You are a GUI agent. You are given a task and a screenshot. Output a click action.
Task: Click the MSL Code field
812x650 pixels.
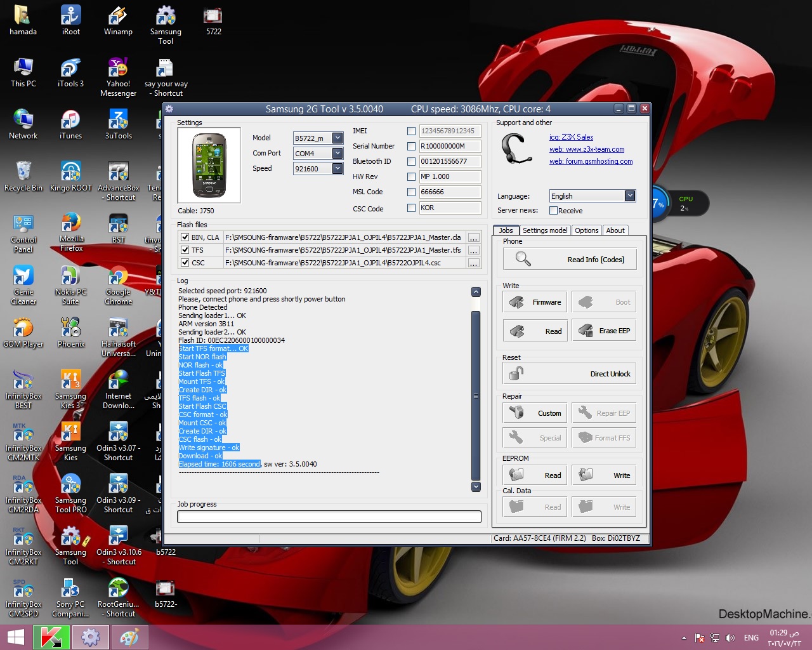coord(450,192)
